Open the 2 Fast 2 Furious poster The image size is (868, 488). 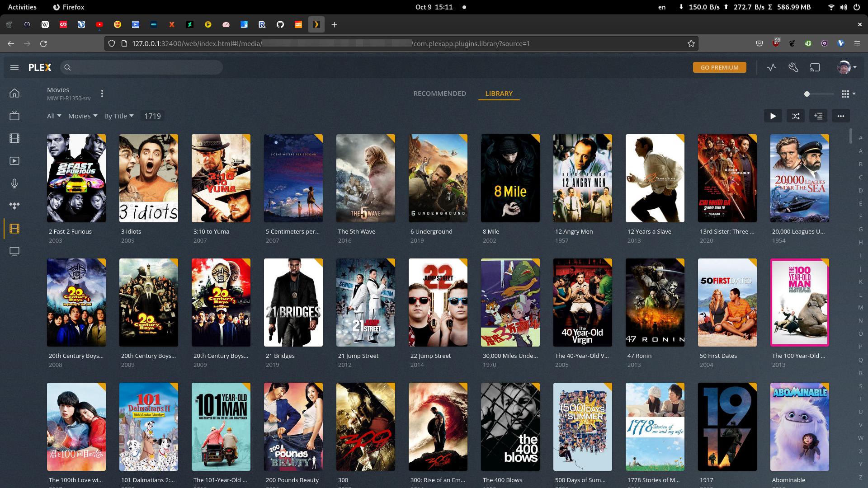(x=76, y=178)
